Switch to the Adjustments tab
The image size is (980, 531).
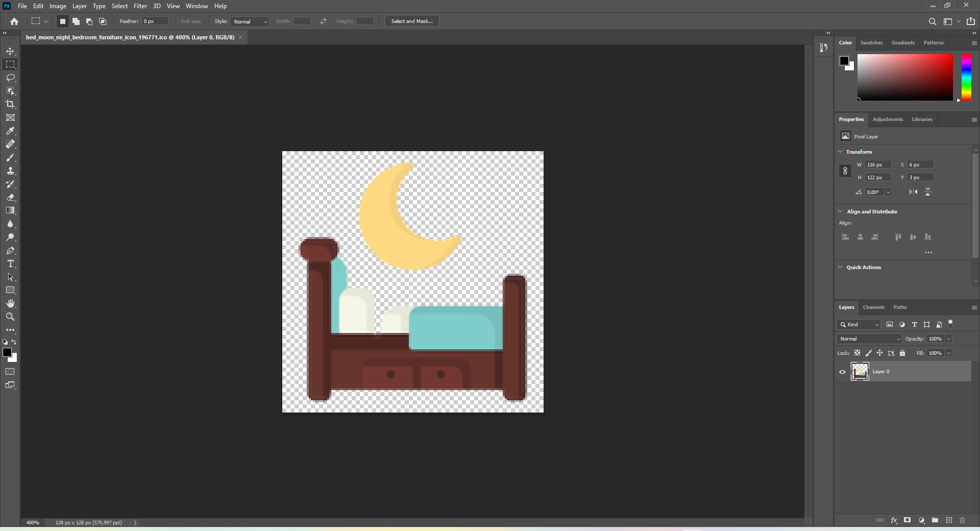click(x=888, y=119)
